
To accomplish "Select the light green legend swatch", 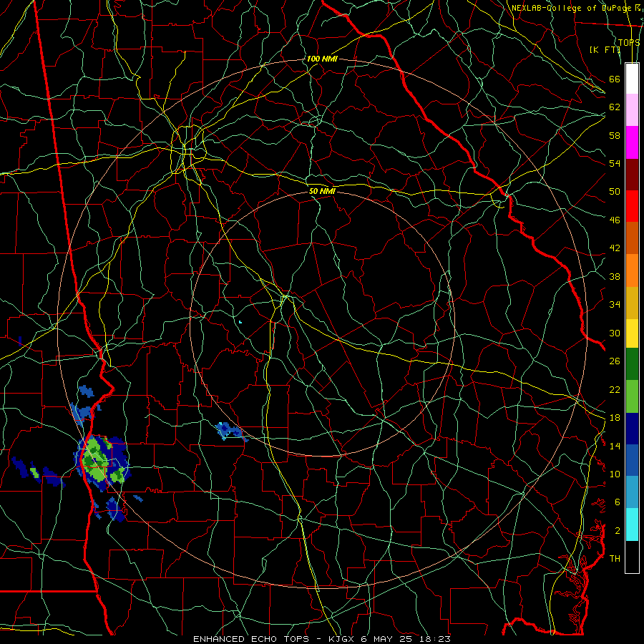I will (x=632, y=396).
